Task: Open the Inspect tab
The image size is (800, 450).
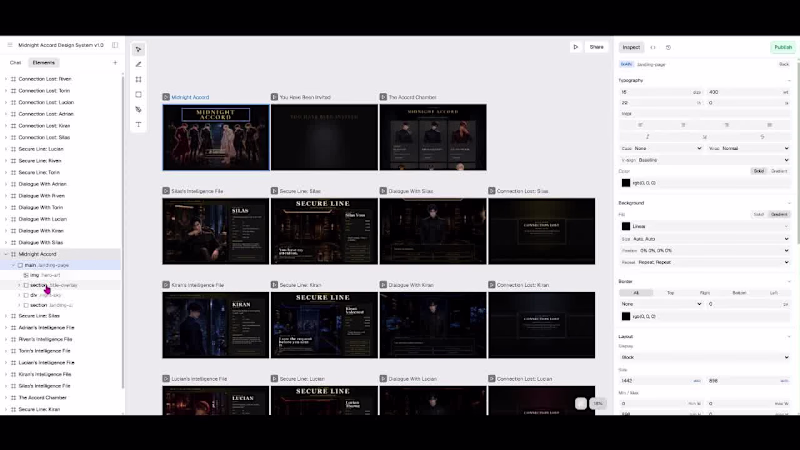Action: [631, 47]
